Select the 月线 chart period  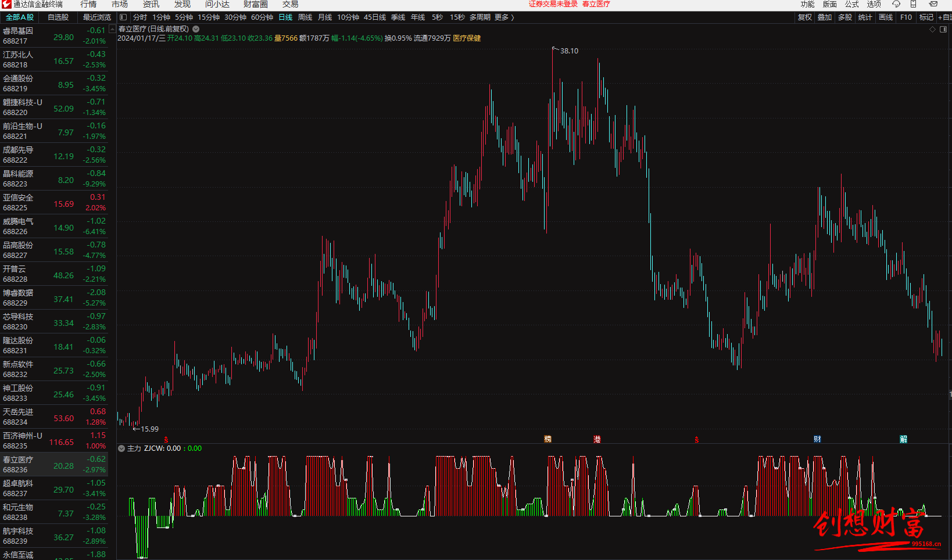pyautogui.click(x=325, y=17)
